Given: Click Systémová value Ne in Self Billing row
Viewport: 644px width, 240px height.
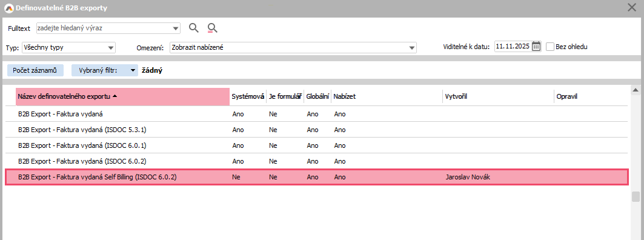Looking at the screenshot, I should (236, 177).
